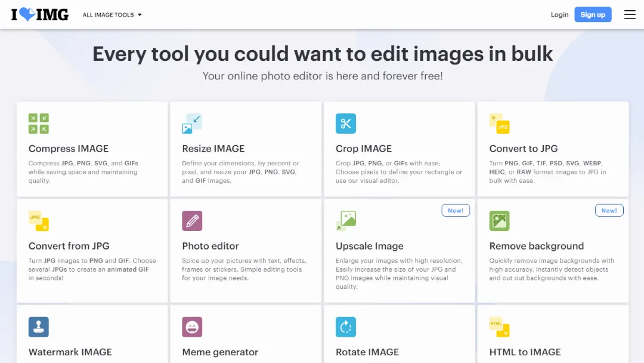This screenshot has height=363, width=644.
Task: Click the Resize IMAGE icon
Action: click(x=192, y=124)
